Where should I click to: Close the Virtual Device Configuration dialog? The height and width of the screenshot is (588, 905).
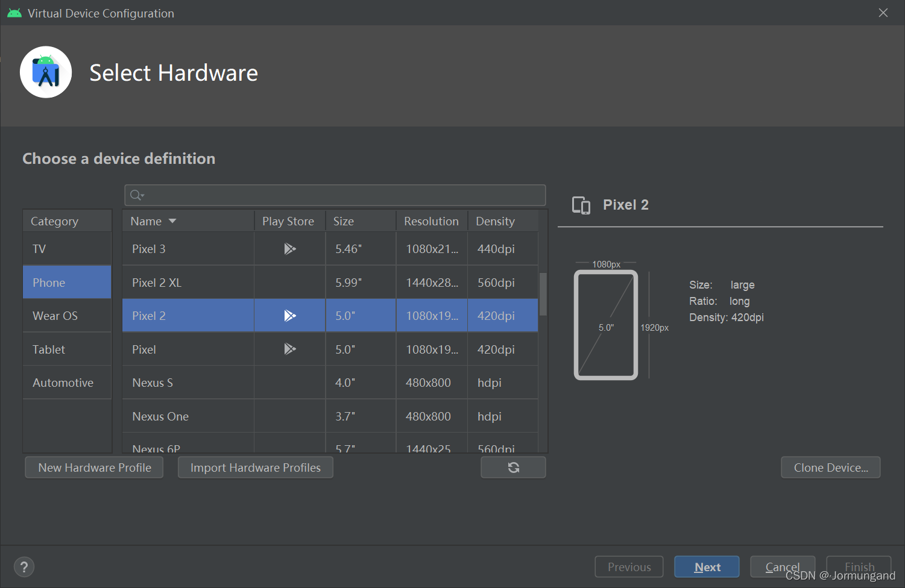click(x=883, y=13)
